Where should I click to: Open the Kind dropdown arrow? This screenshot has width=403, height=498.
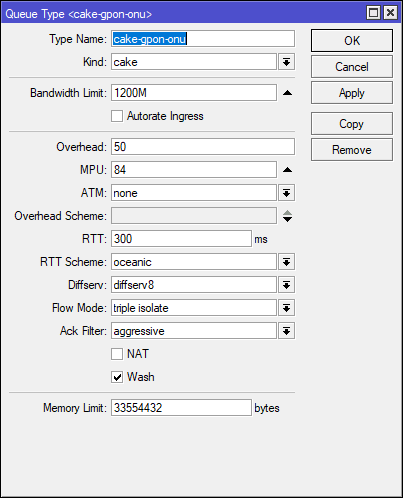(x=286, y=62)
